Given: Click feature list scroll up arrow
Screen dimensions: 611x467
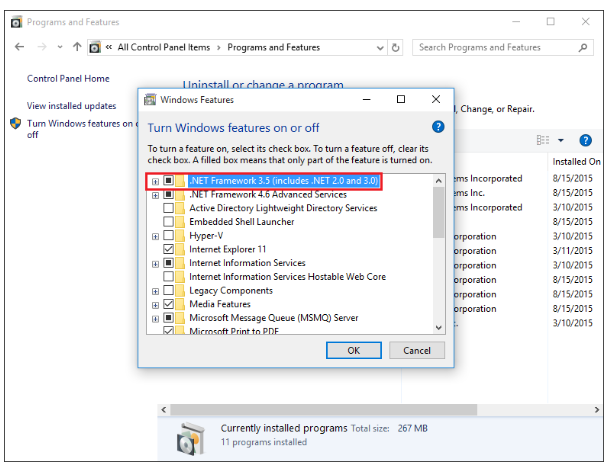Looking at the screenshot, I should click(439, 180).
